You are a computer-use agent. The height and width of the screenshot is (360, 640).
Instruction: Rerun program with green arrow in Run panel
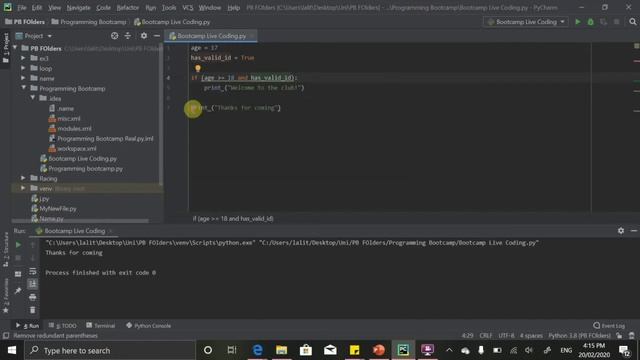[18, 244]
